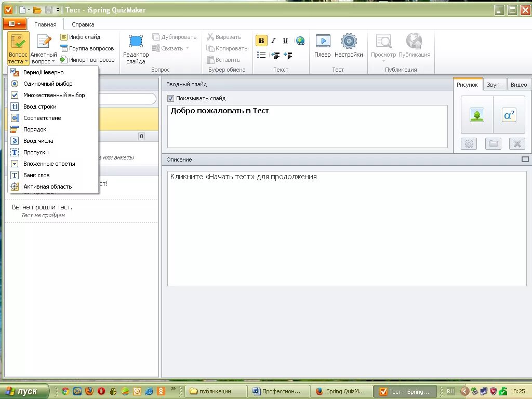This screenshot has width=532, height=399.
Task: Open the Плеер settings
Action: coord(322,46)
